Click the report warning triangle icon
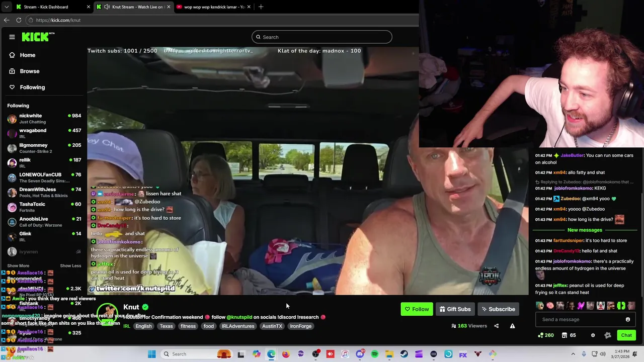 pos(512,326)
